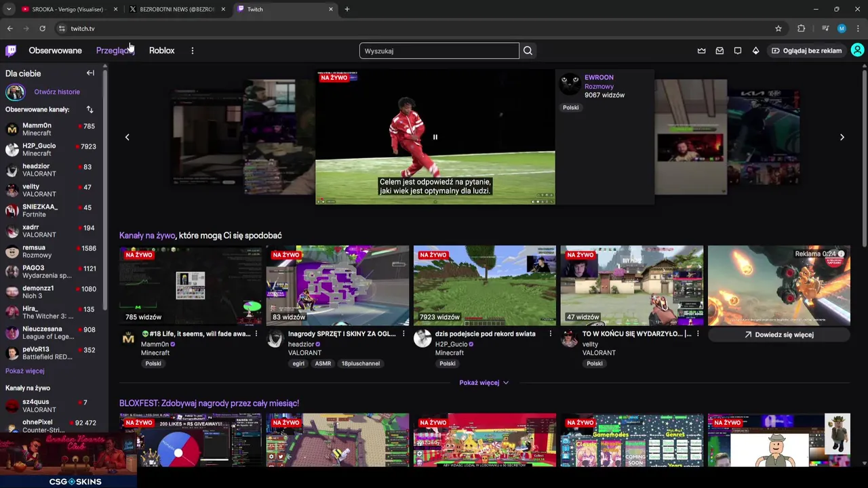The width and height of the screenshot is (868, 488).
Task: Select sz4quus VALORANT live channel
Action: tap(52, 405)
